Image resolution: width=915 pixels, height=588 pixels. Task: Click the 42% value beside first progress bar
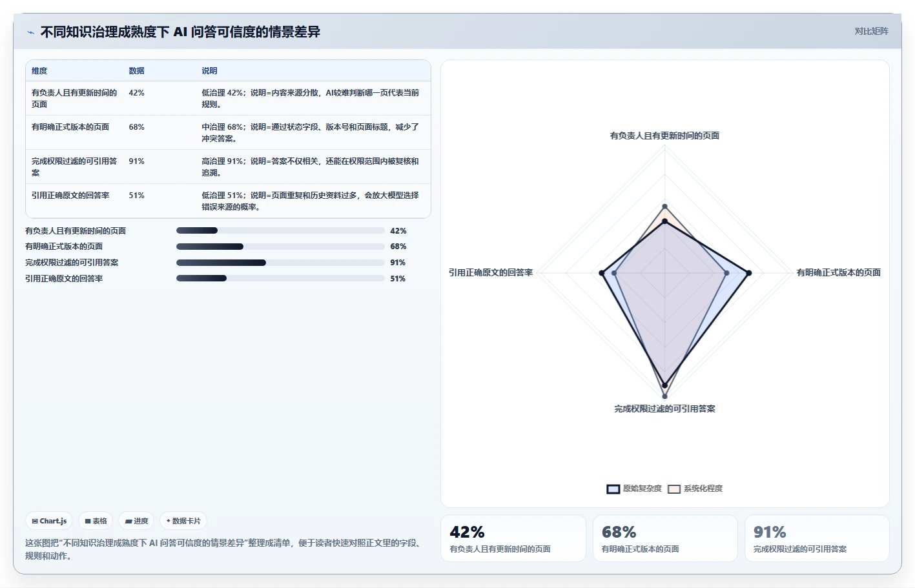pyautogui.click(x=398, y=230)
